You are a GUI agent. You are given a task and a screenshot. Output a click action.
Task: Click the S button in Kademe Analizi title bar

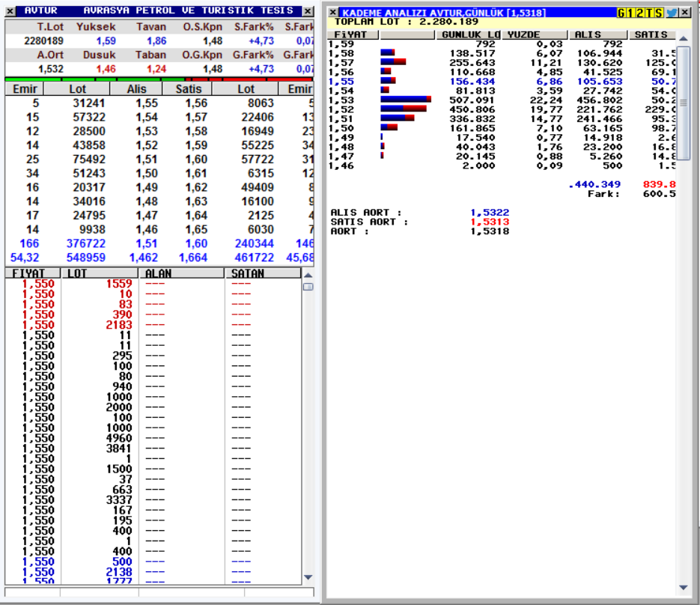tap(659, 13)
